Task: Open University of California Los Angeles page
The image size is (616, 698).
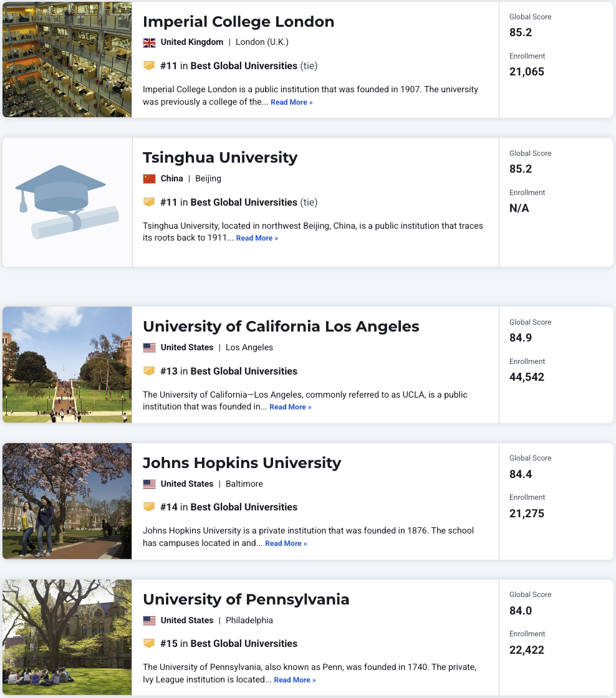Action: 281,327
